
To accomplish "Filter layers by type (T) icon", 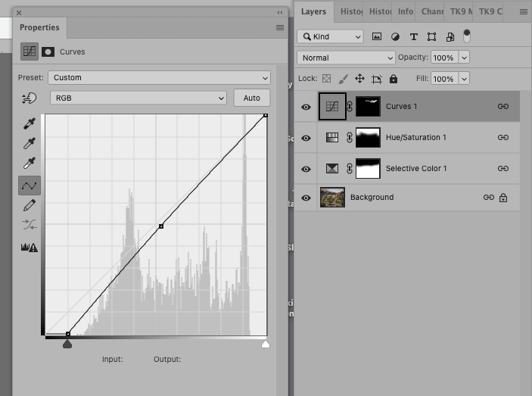I will (x=414, y=36).
